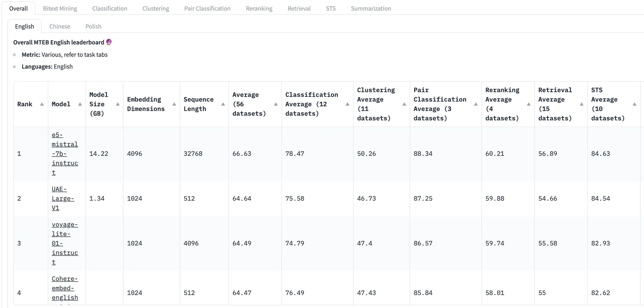
Task: Sort by Embedding Dimensions arrow
Action: coord(174,104)
